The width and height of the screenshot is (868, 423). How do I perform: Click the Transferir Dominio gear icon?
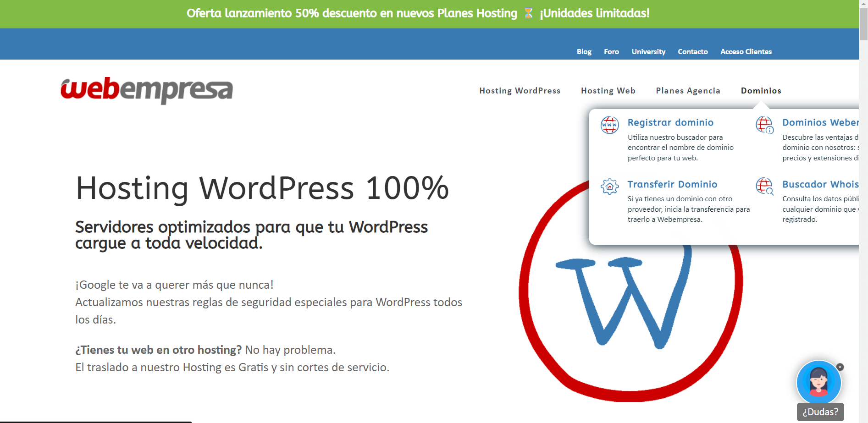pyautogui.click(x=609, y=187)
